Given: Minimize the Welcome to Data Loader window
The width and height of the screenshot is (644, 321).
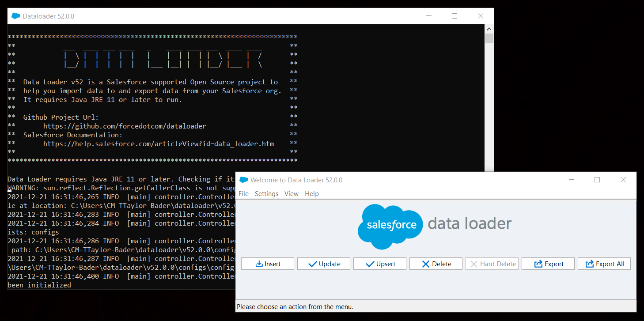Looking at the screenshot, I should pyautogui.click(x=572, y=180).
